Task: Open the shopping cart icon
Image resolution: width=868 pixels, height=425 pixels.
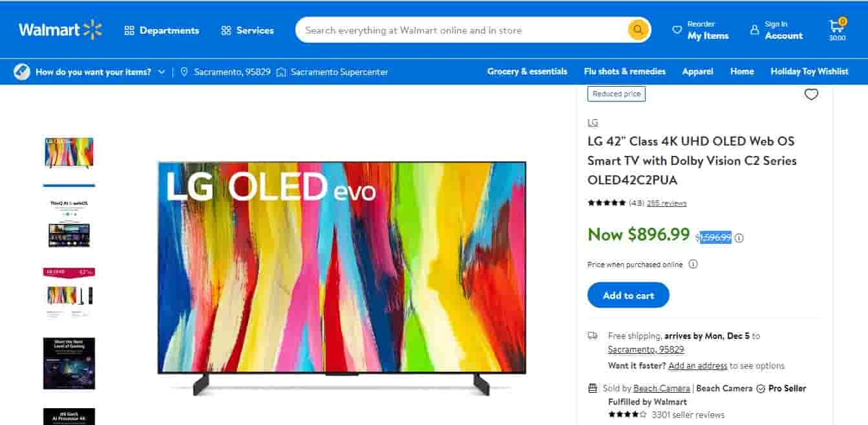Action: coord(837,29)
